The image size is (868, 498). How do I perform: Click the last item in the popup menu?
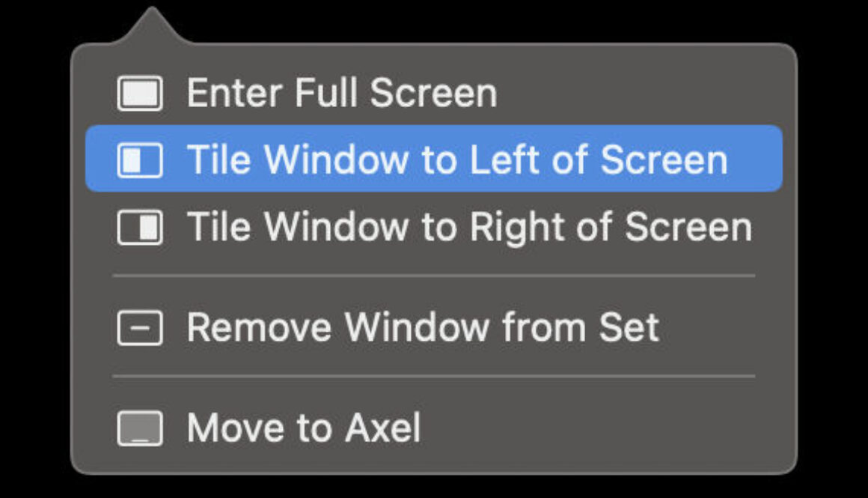303,428
